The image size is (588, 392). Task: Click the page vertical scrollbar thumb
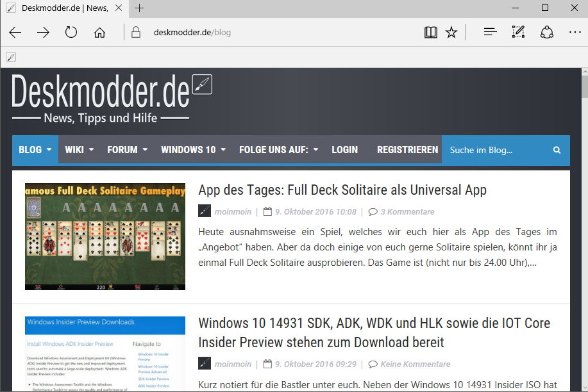585,87
